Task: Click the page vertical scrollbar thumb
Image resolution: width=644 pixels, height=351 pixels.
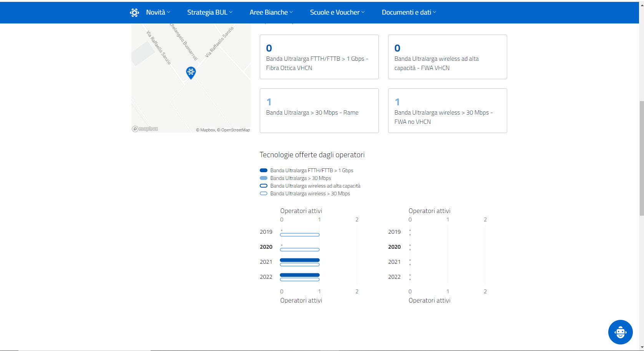Action: (x=641, y=158)
